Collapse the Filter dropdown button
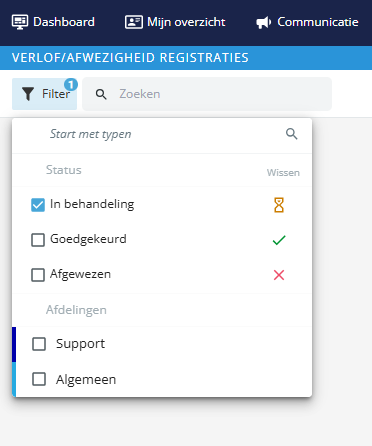The image size is (372, 446). click(44, 94)
